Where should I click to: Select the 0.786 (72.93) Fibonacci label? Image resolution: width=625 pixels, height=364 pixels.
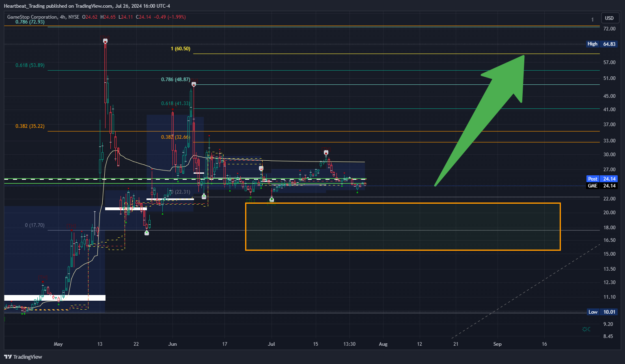30,22
